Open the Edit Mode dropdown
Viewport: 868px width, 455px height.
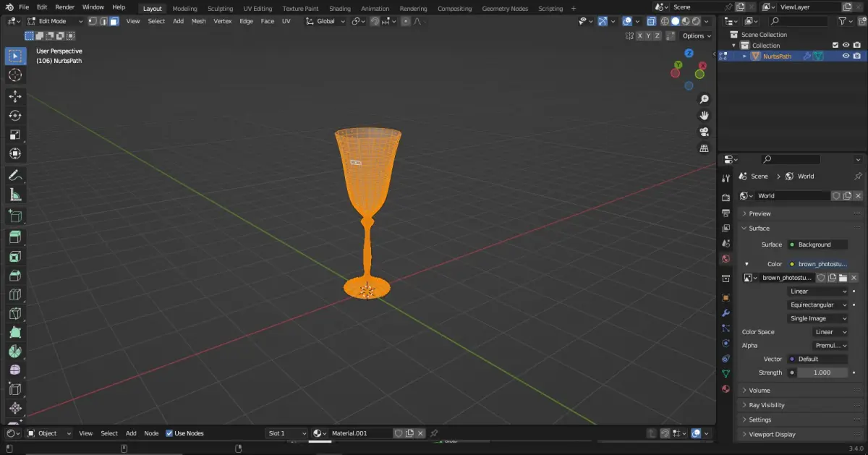55,21
